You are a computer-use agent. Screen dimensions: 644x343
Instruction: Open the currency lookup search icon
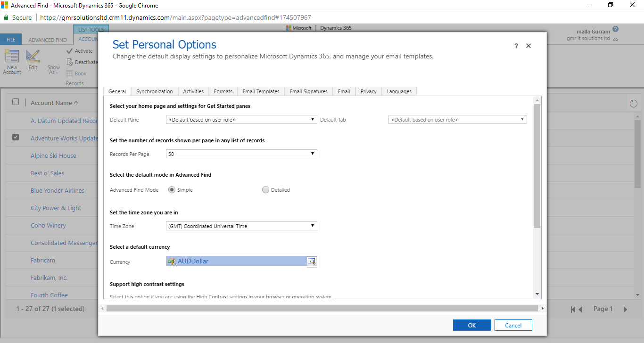(x=312, y=261)
